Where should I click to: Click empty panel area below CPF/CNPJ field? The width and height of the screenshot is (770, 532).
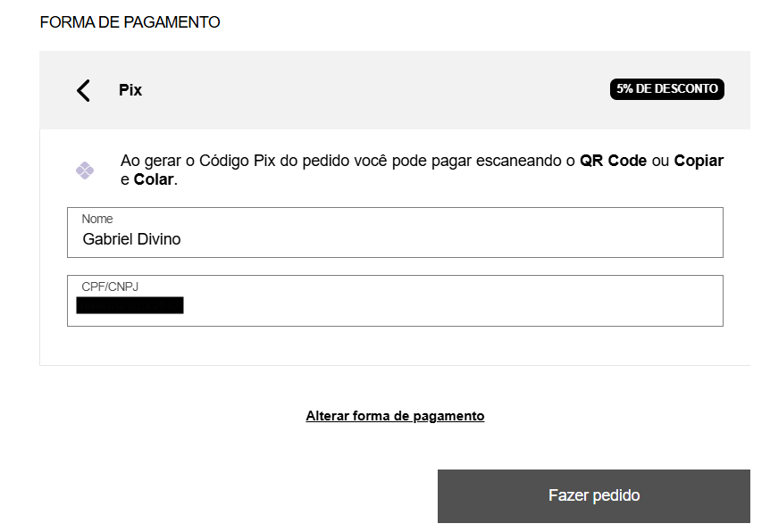(x=395, y=346)
